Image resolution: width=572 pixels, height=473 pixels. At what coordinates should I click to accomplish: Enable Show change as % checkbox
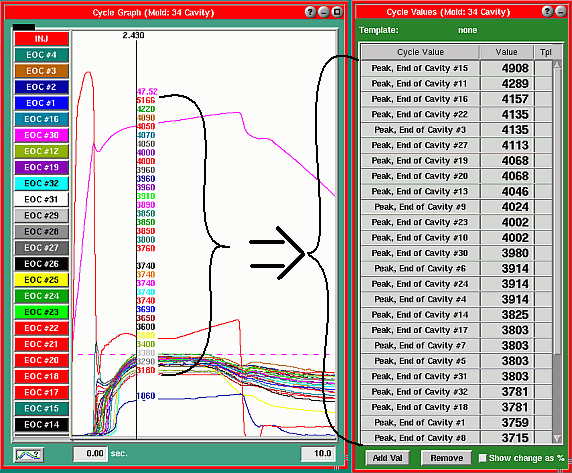(482, 458)
